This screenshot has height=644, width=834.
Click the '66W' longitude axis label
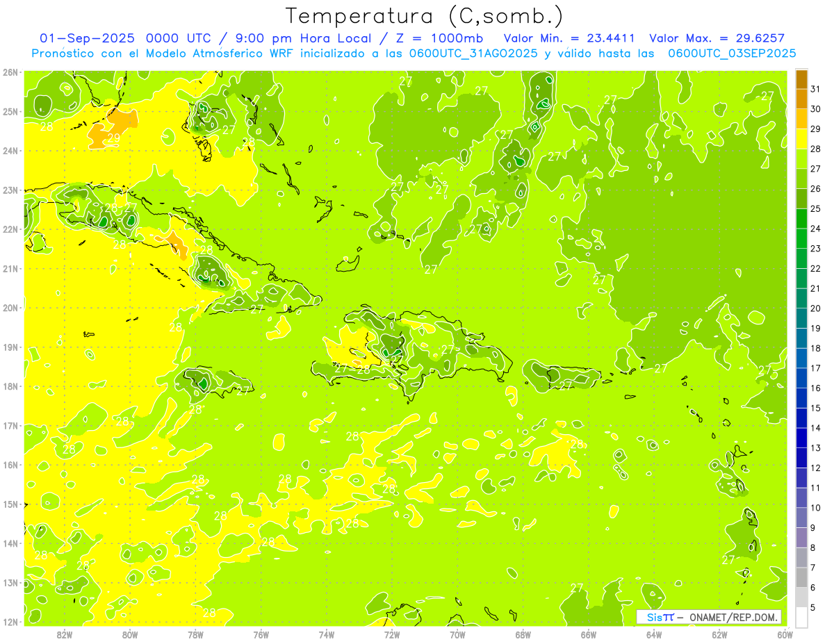click(589, 634)
